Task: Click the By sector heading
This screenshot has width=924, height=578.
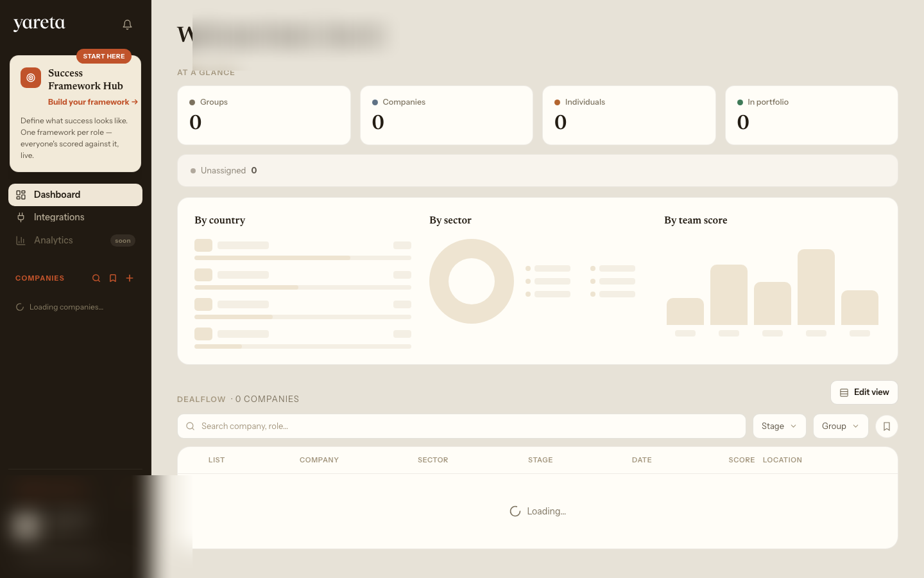Action: coord(450,220)
